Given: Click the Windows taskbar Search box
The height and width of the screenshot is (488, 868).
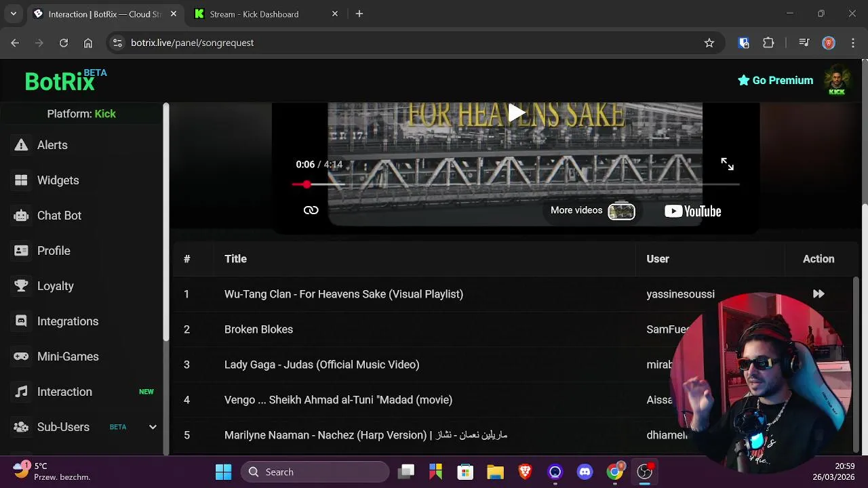Looking at the screenshot, I should (x=315, y=472).
